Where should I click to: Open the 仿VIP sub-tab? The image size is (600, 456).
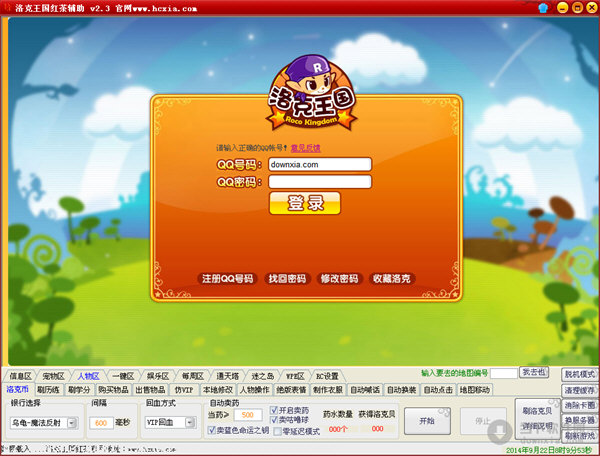184,389
